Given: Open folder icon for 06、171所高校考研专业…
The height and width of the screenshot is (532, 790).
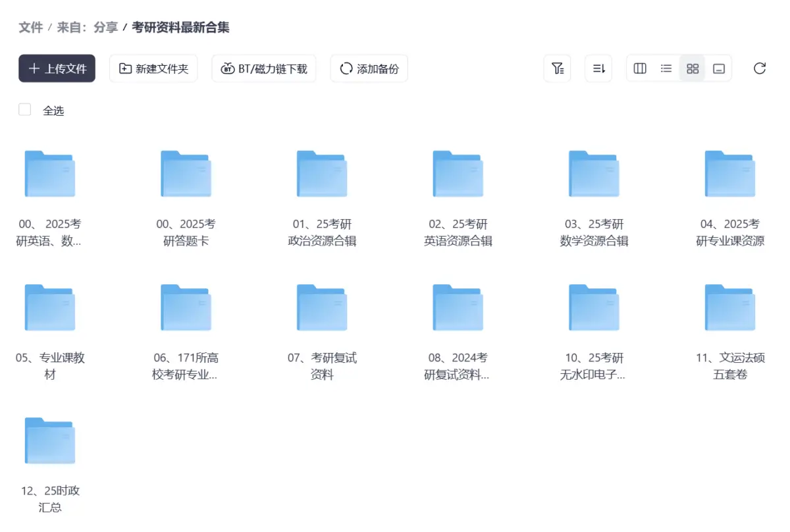Looking at the screenshot, I should (186, 307).
